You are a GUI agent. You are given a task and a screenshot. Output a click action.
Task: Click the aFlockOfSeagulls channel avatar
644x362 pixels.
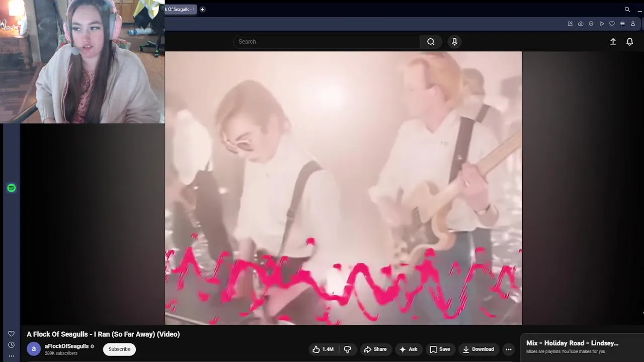pos(34,349)
